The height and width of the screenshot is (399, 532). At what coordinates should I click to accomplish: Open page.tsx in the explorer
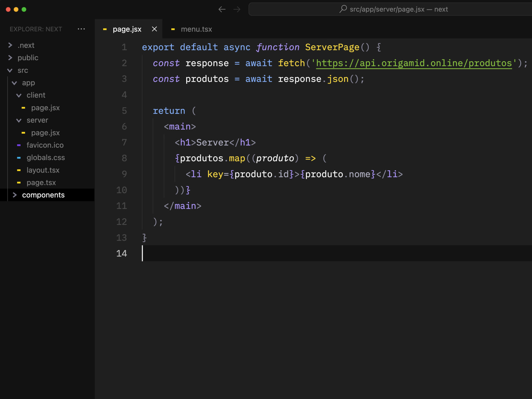[x=41, y=183]
